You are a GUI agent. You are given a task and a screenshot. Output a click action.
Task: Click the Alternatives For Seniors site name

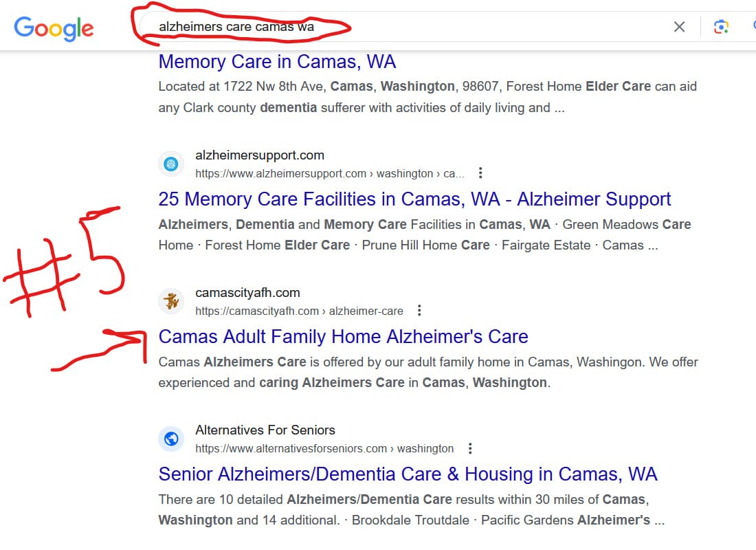(265, 430)
